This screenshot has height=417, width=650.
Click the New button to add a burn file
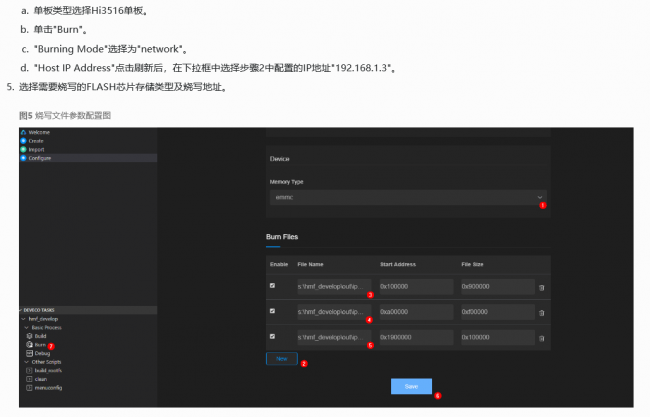point(282,359)
